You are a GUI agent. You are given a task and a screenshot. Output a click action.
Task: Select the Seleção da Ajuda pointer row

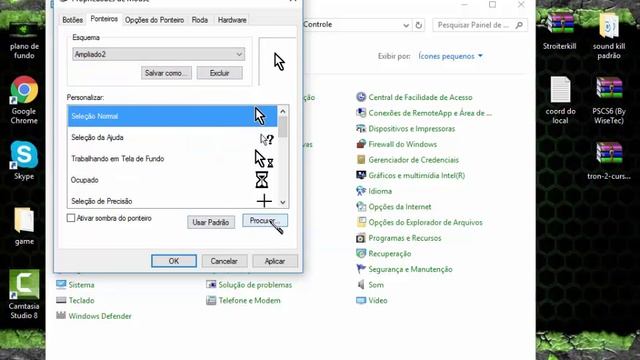coord(172,138)
